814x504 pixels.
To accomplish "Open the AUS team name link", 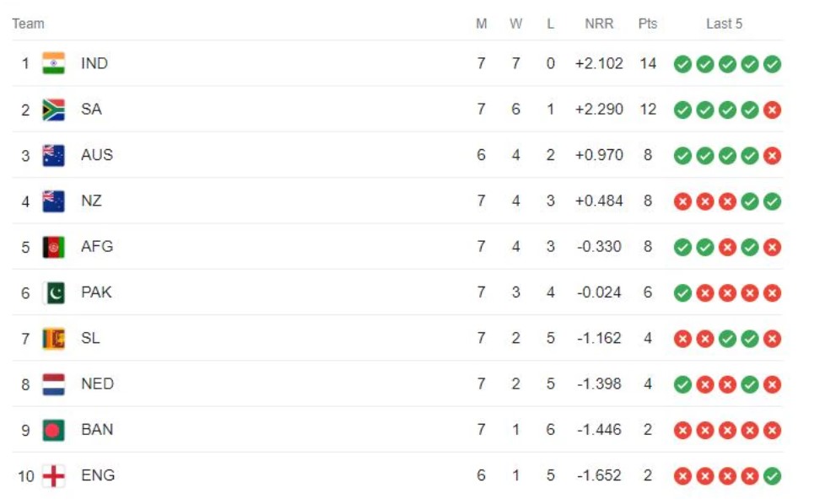I will click(97, 155).
